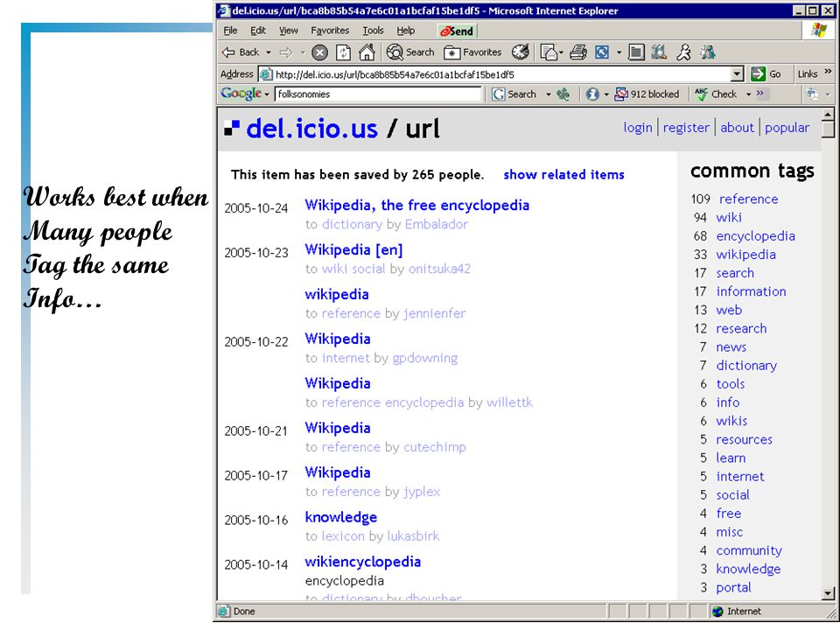This screenshot has width=840, height=630.
Task: Open the File menu
Action: pos(230,31)
